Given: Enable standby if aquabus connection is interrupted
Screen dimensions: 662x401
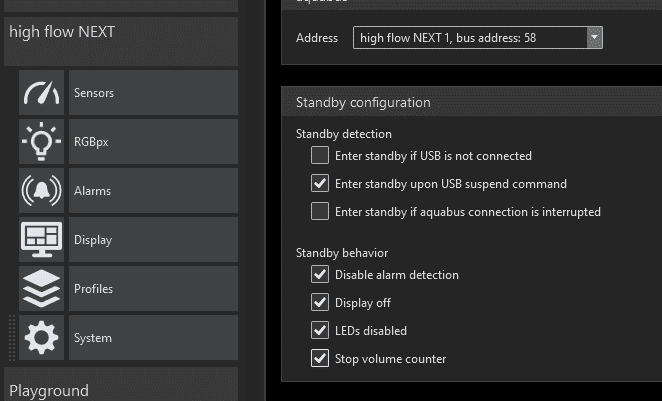Looking at the screenshot, I should pos(320,211).
